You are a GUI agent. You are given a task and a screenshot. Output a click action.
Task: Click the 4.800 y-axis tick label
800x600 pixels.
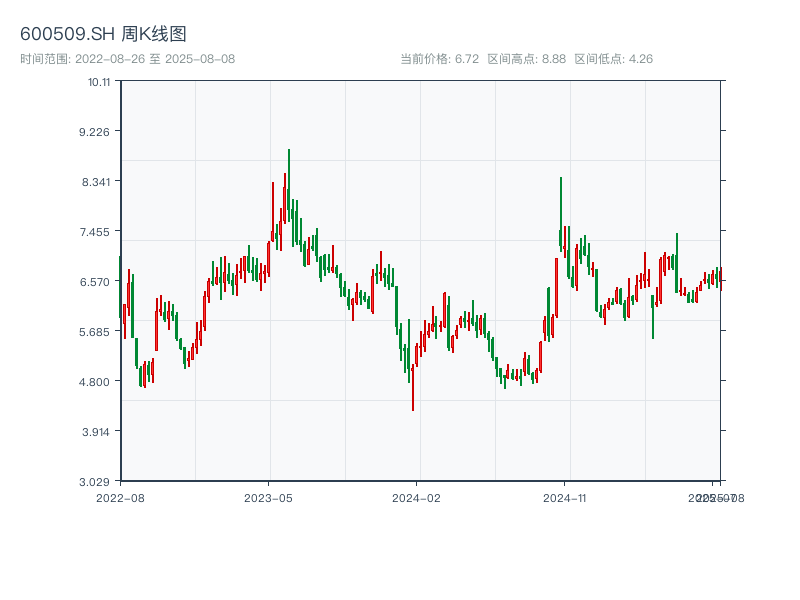coord(96,382)
